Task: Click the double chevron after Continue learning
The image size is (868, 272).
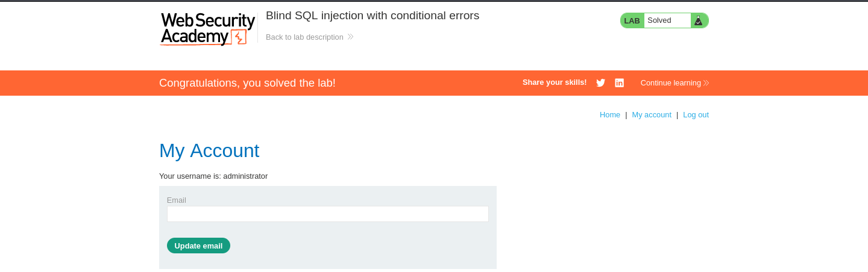Action: 706,83
